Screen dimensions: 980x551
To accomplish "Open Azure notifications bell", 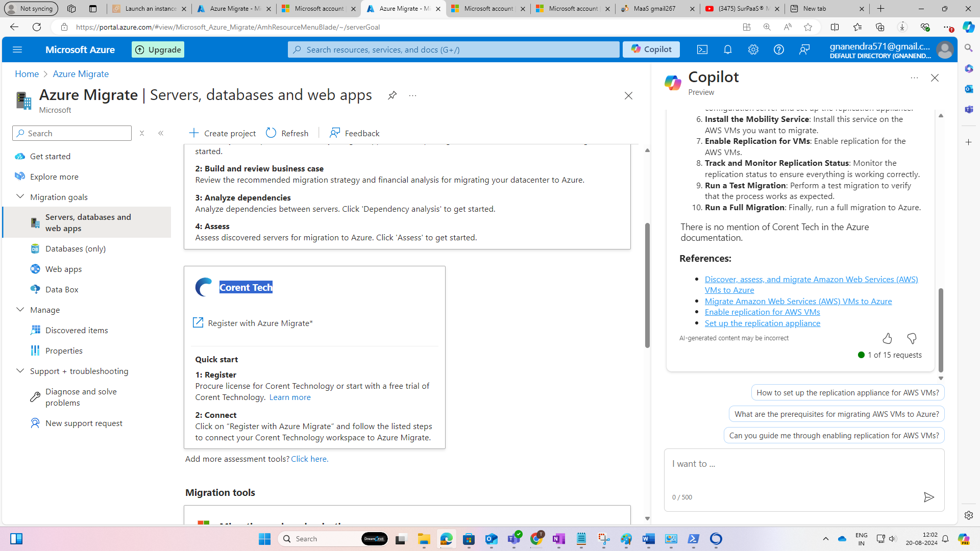I will pos(728,49).
